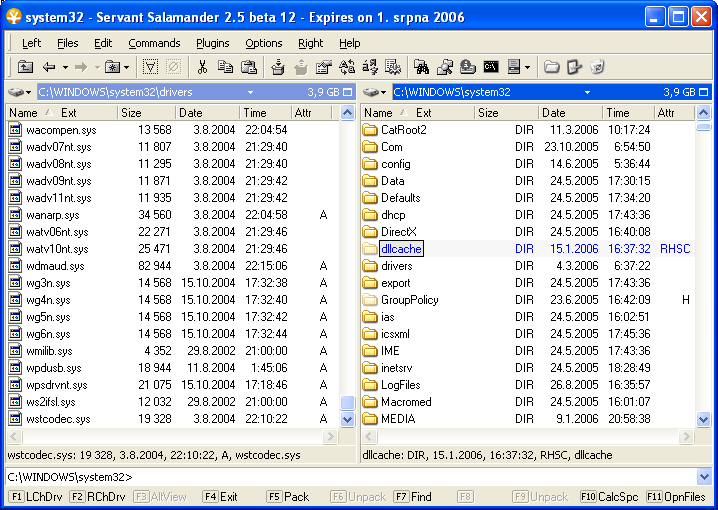Click the F2 RChDrv button
The height and width of the screenshot is (510, 718).
click(98, 497)
